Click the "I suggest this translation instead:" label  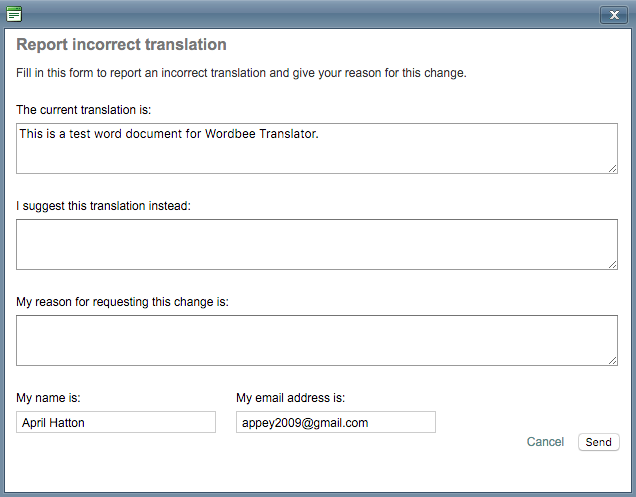[103, 206]
